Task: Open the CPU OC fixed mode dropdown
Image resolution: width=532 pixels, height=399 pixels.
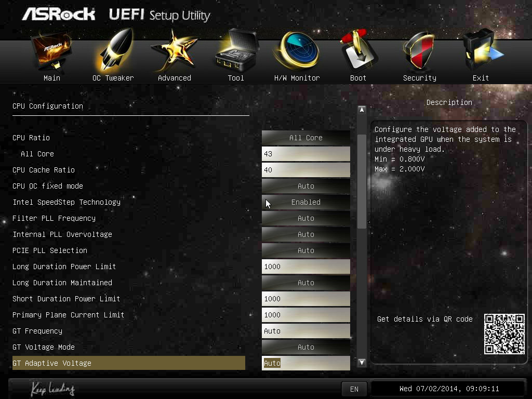Action: (305, 186)
